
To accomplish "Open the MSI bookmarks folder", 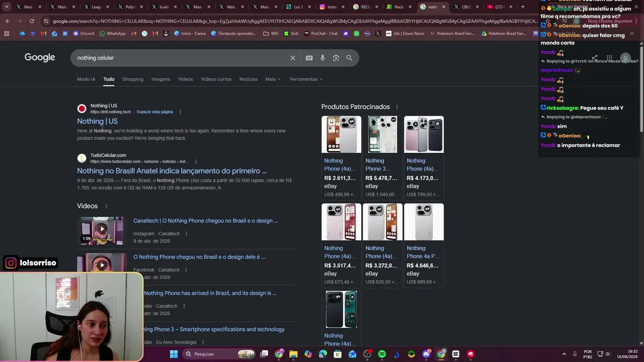I will (x=271, y=34).
